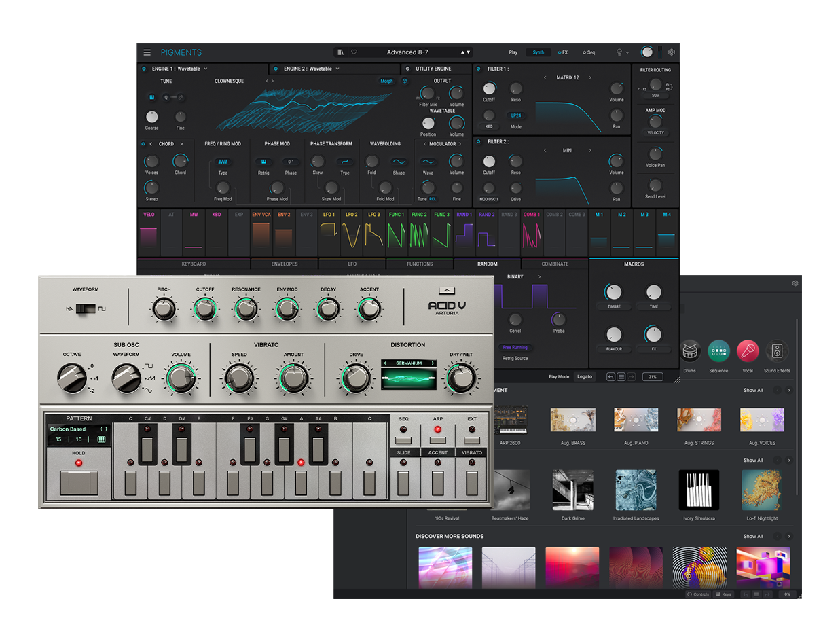Click the Wavefolding Shape sine icon
Viewport: 840px width, 631px height.
(399, 162)
